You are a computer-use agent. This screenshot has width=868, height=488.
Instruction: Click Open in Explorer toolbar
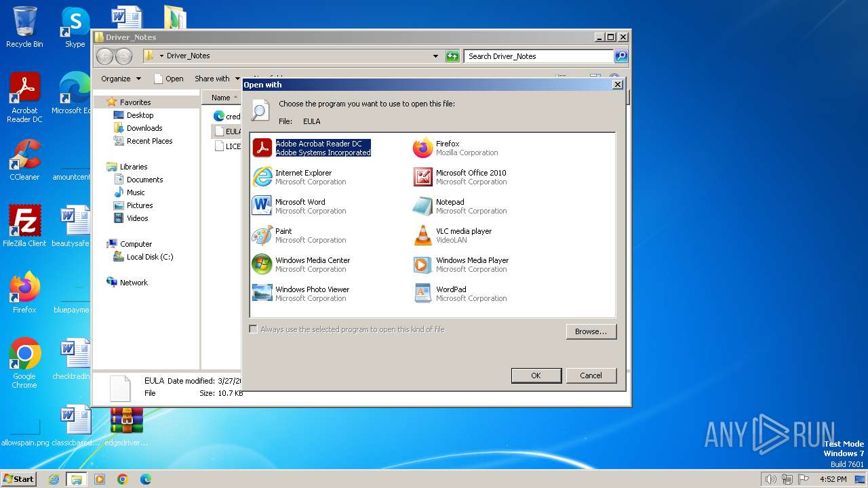168,79
